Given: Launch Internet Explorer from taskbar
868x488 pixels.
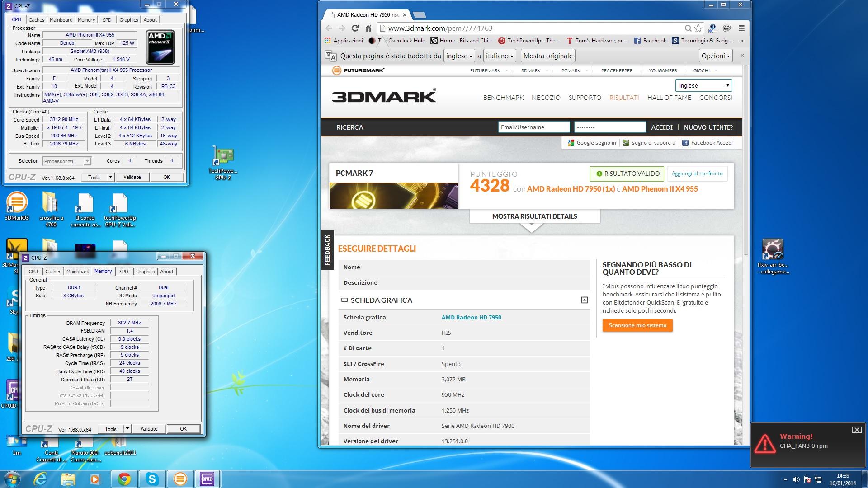Looking at the screenshot, I should pos(40,479).
